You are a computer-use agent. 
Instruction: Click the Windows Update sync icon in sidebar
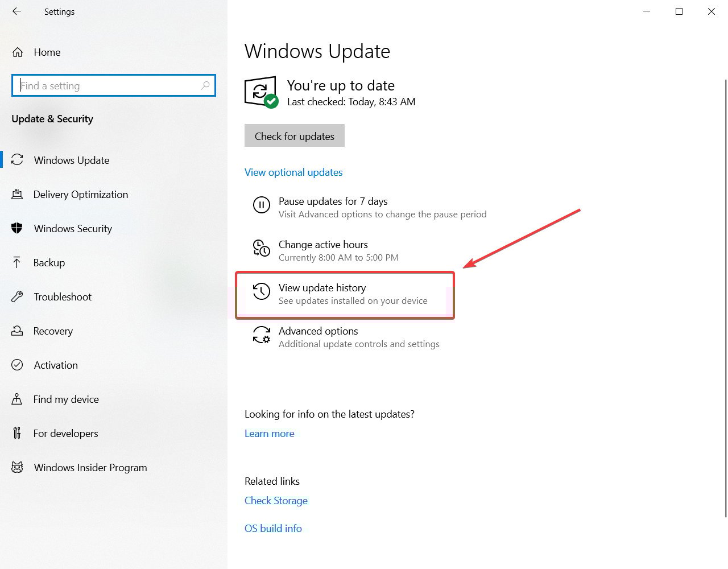(17, 160)
